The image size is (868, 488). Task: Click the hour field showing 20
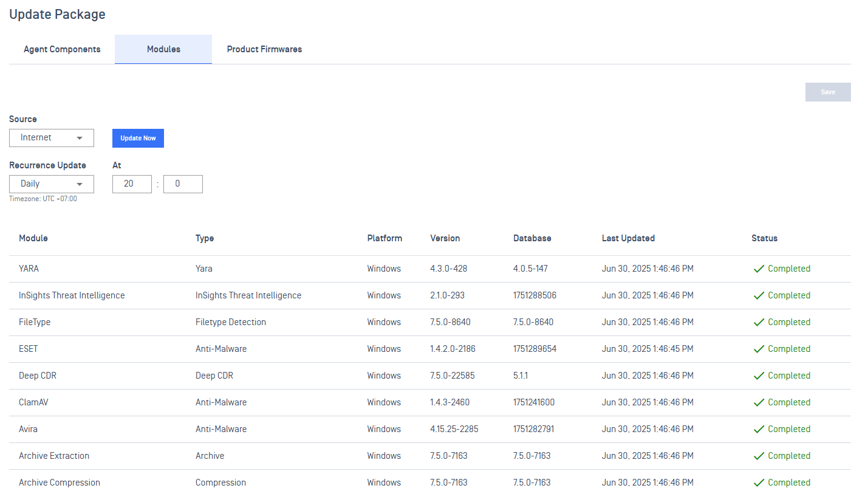click(x=132, y=184)
